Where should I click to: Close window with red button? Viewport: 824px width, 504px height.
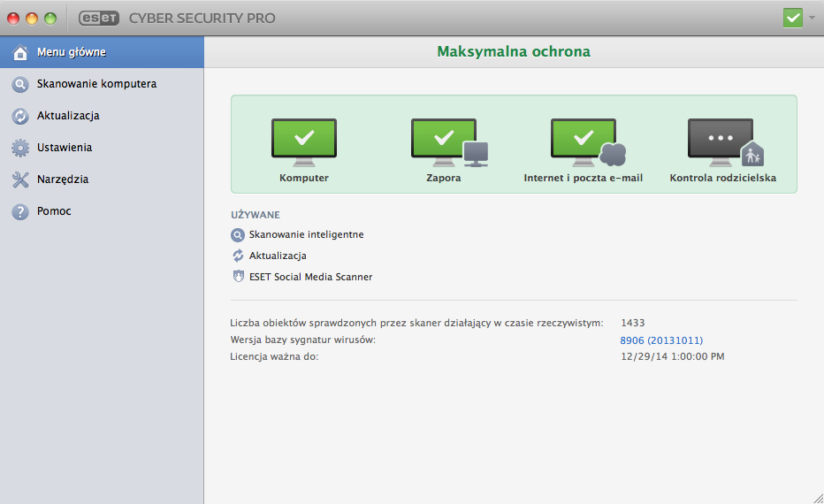tap(13, 19)
